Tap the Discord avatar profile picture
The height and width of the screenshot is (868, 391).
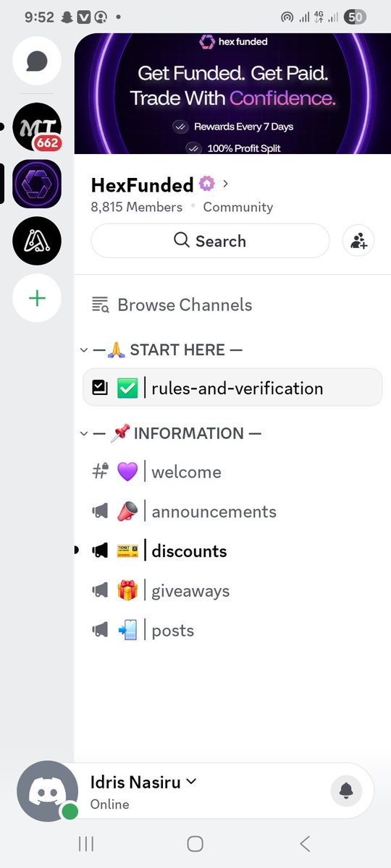point(47,790)
